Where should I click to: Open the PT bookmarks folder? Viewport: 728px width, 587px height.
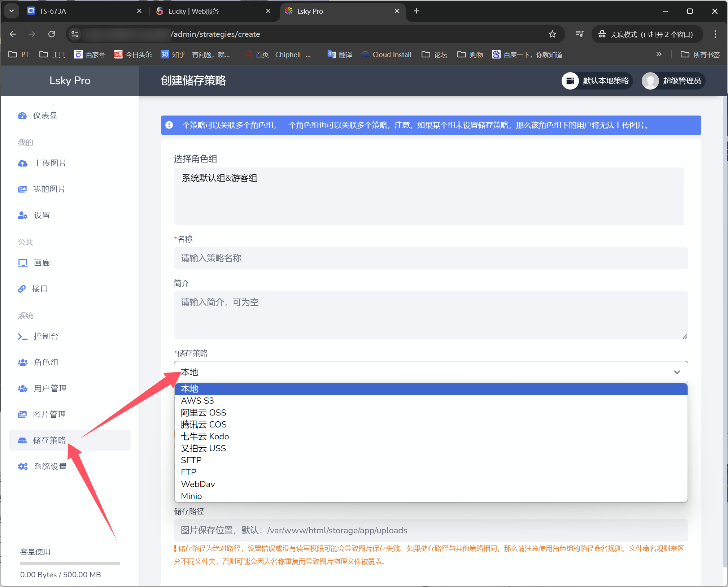tap(19, 55)
